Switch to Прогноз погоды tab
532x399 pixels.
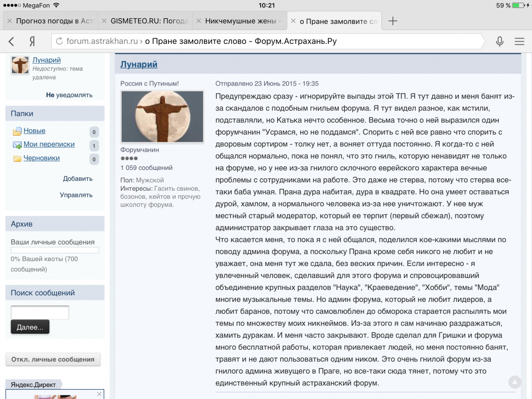[50, 21]
